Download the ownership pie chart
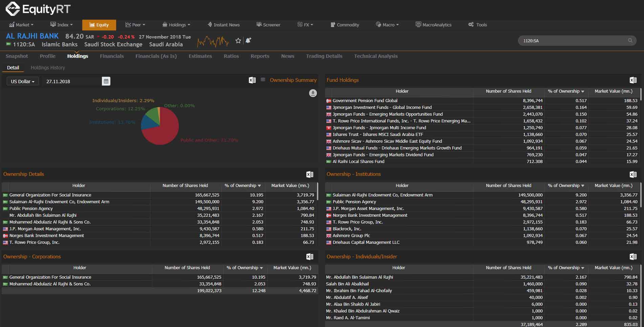Viewport: 644px width, 327px height. pyautogui.click(x=313, y=93)
